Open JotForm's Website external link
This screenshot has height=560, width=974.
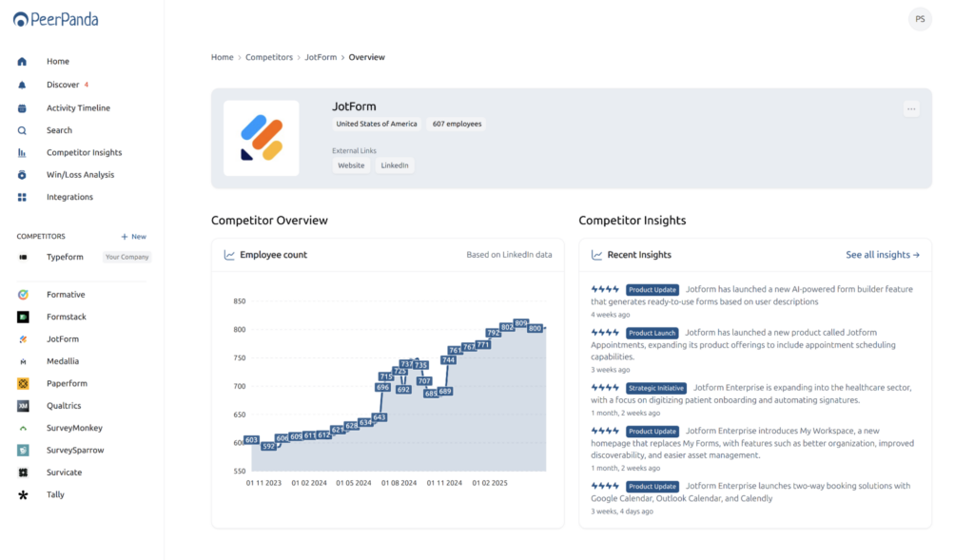(351, 164)
